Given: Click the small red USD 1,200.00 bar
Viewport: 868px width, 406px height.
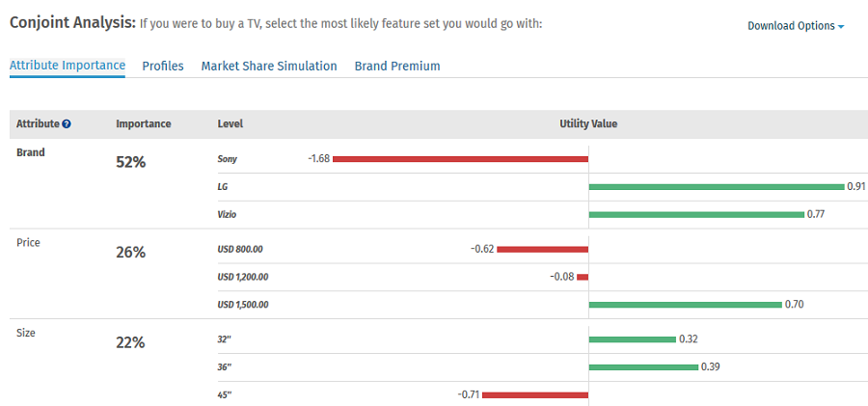Looking at the screenshot, I should pyautogui.click(x=583, y=277).
